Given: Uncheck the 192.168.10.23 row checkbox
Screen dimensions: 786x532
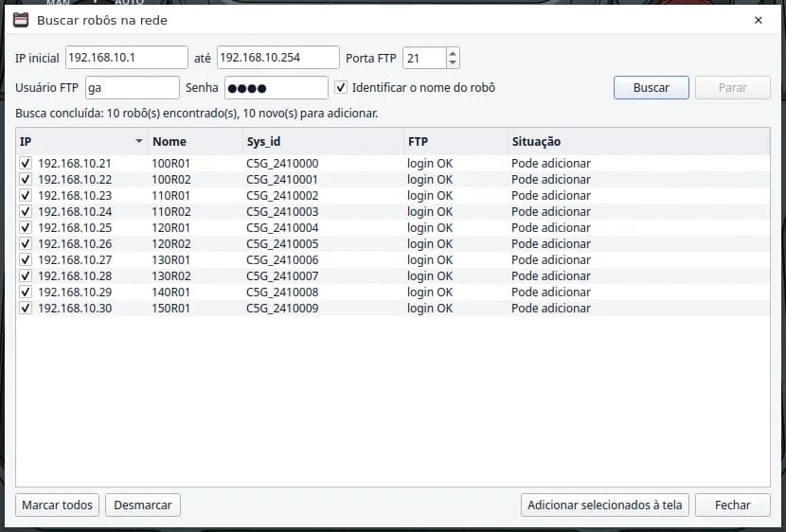Looking at the screenshot, I should point(25,195).
